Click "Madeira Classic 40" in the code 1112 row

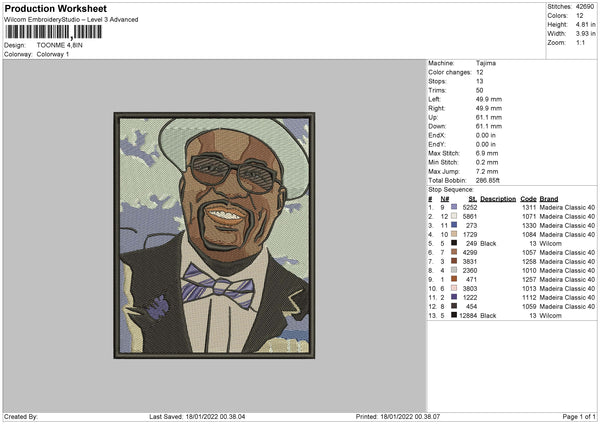(567, 297)
